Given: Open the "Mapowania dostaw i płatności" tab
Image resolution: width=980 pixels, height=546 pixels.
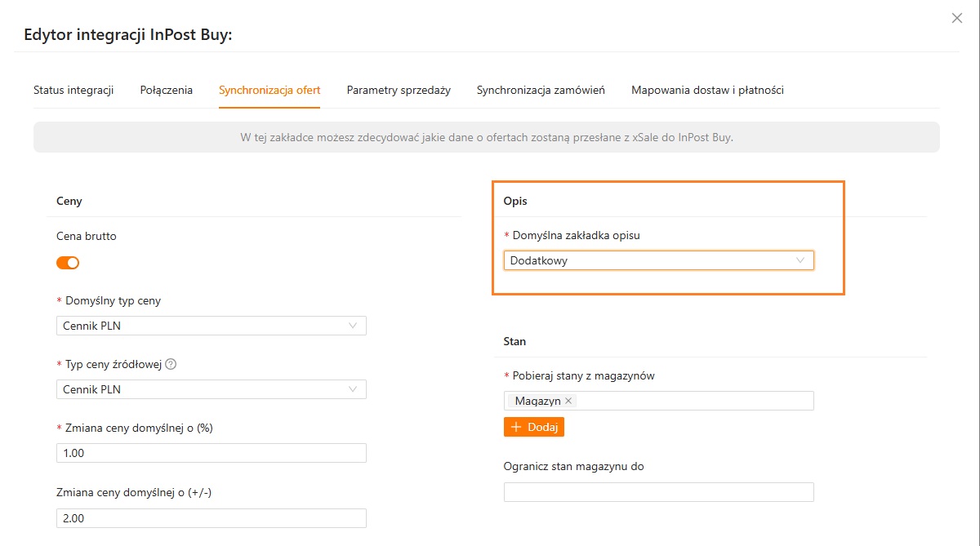Looking at the screenshot, I should [x=707, y=90].
